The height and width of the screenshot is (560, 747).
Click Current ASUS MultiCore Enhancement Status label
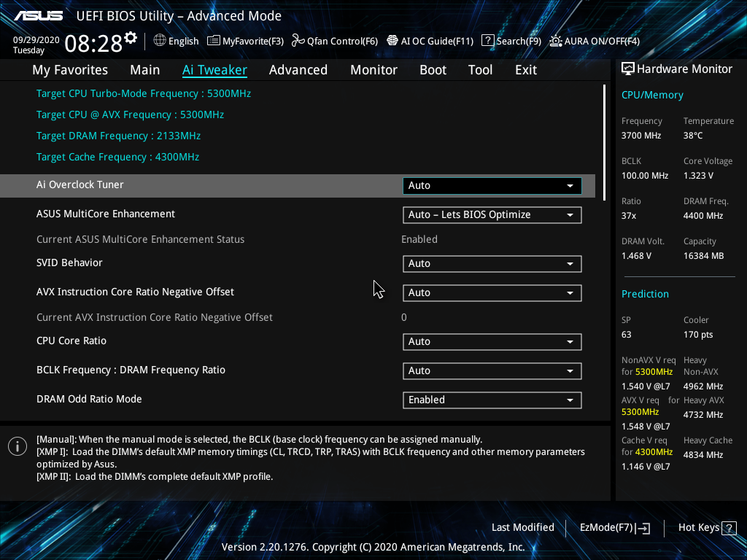(x=141, y=239)
